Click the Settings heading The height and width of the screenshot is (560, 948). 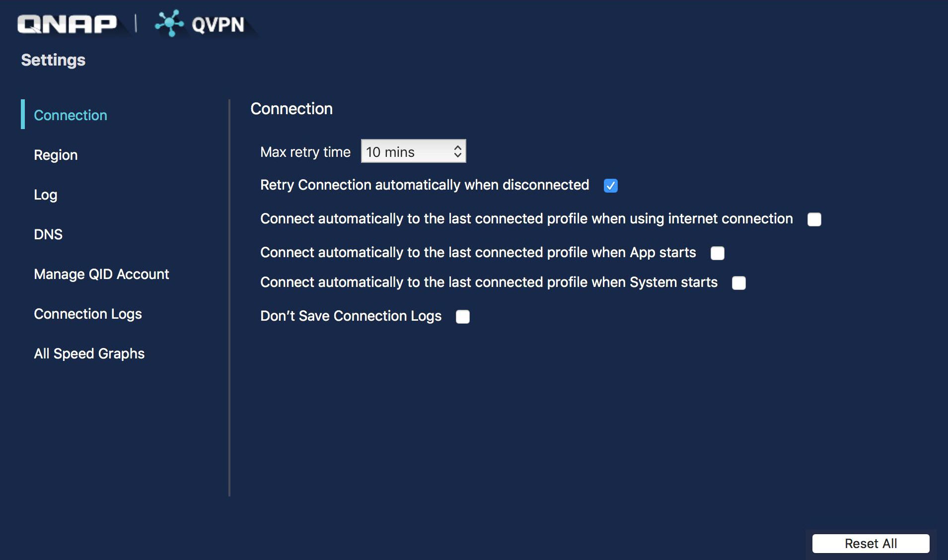(x=53, y=60)
